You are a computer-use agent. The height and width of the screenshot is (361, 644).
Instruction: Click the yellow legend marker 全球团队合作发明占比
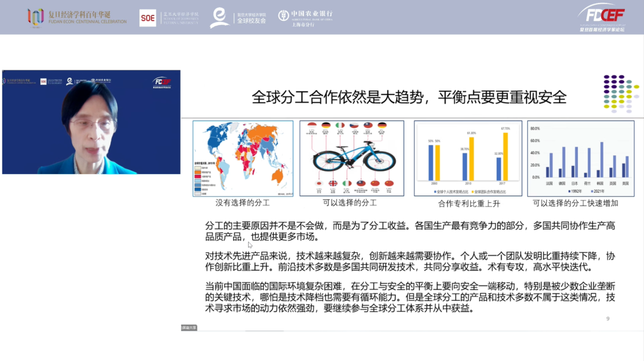click(x=474, y=191)
